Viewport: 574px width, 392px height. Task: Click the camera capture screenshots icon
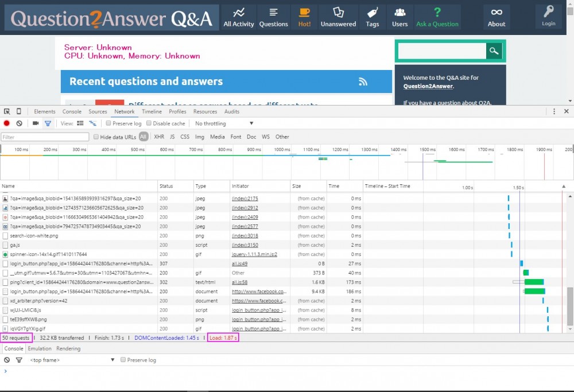(x=36, y=123)
